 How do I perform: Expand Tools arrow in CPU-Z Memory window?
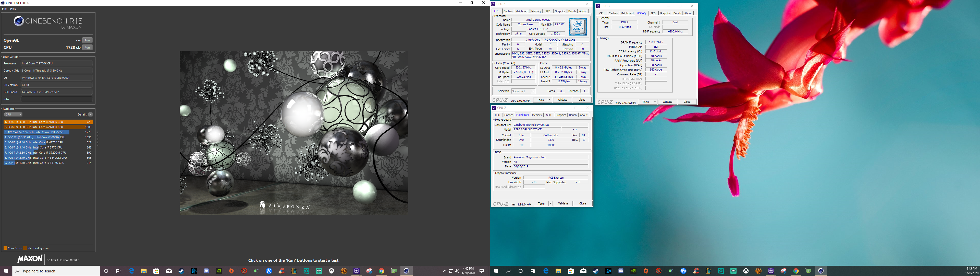pyautogui.click(x=655, y=102)
